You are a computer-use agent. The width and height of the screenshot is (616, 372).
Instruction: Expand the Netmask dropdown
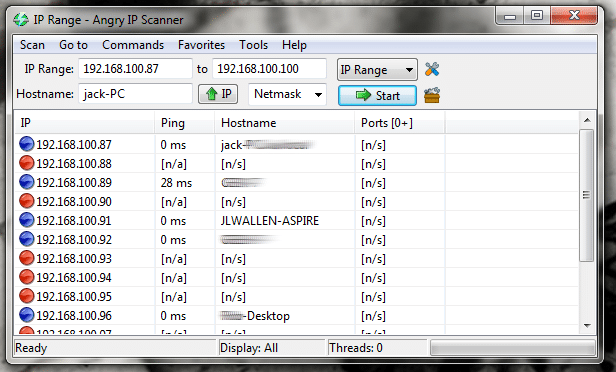coord(288,94)
